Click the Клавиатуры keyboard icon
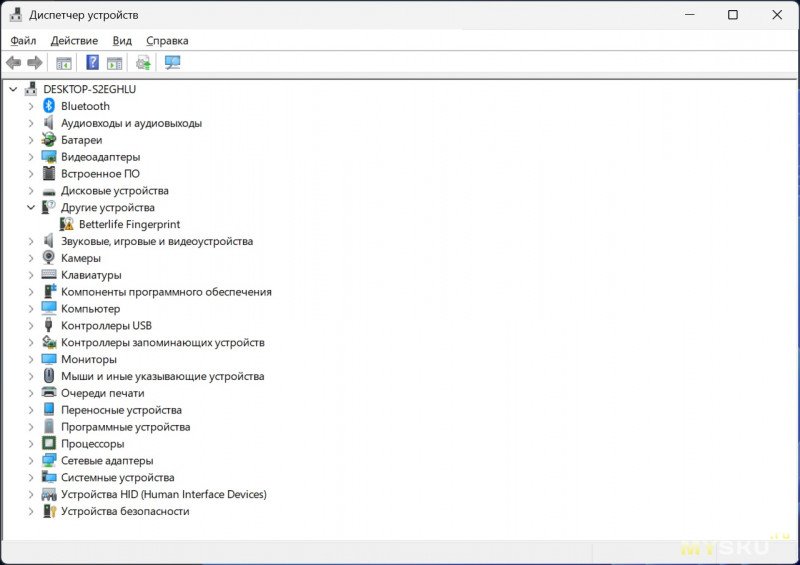Viewport: 800px width, 565px height. pos(48,275)
